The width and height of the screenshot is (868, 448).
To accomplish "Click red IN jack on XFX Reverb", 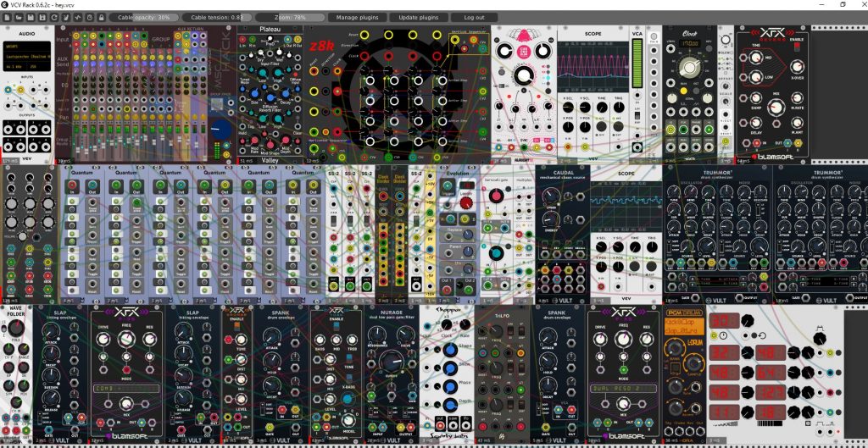I will (x=755, y=143).
